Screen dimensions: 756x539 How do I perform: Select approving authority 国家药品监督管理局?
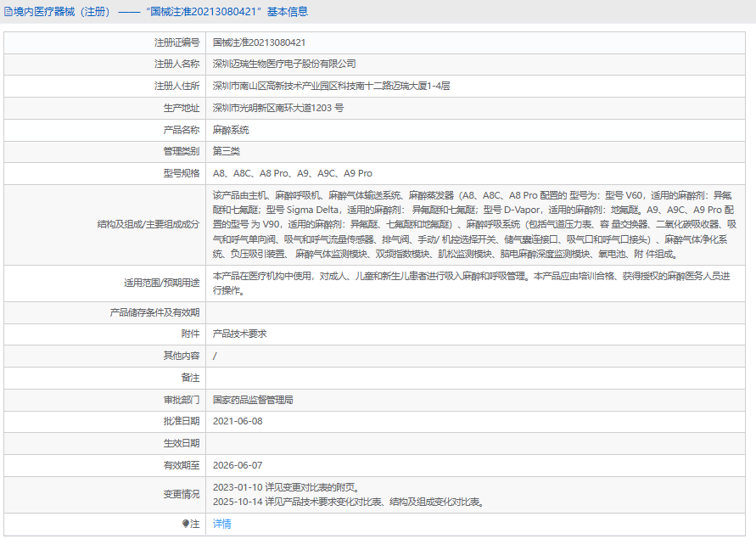[x=253, y=400]
